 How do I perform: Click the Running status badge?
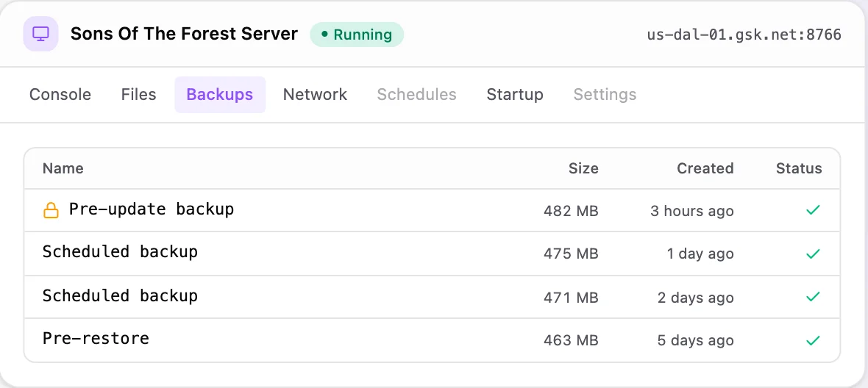click(357, 35)
